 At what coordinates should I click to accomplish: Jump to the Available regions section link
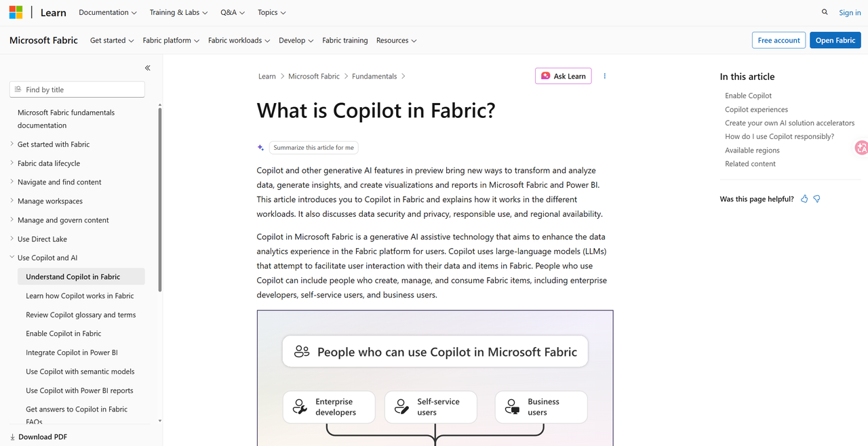click(752, 150)
